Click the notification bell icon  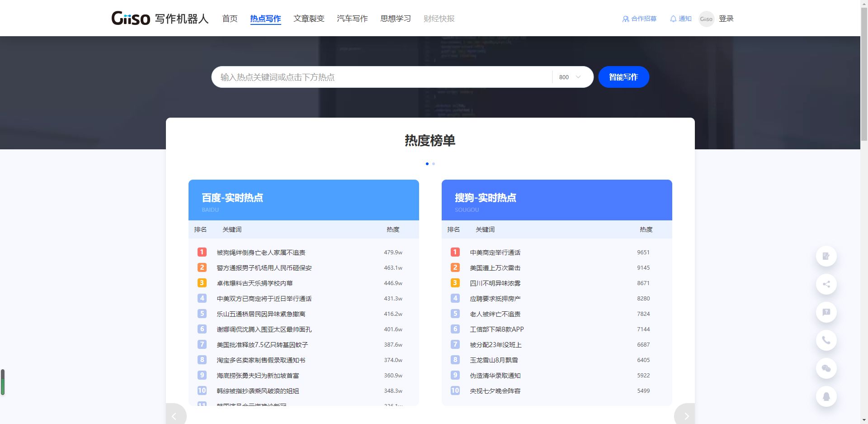673,19
